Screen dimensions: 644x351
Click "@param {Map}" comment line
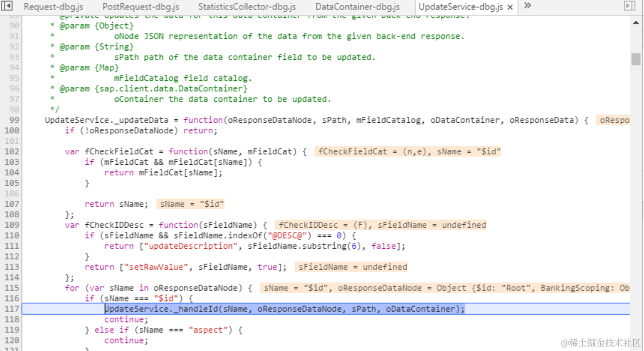coord(84,67)
